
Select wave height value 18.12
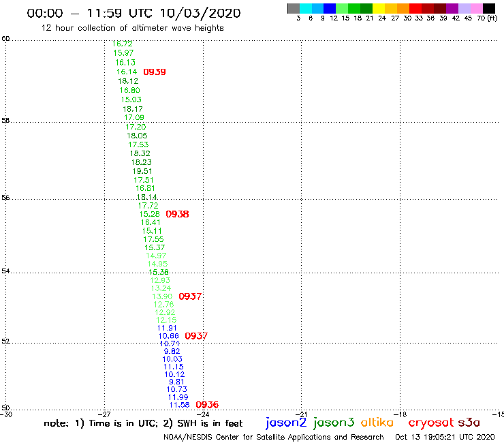128,81
